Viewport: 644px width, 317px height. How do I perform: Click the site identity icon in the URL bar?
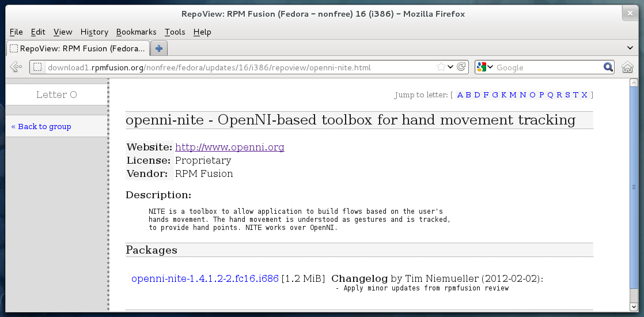[x=37, y=67]
